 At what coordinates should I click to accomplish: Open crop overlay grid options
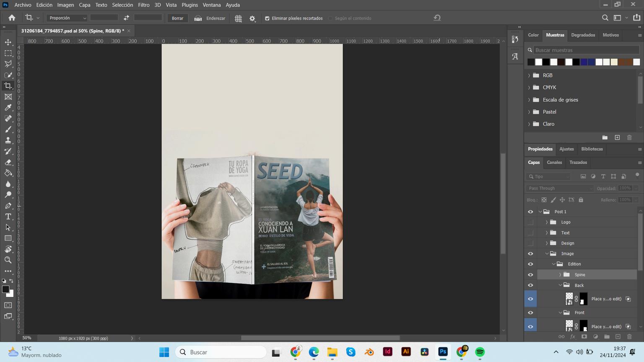[238, 18]
